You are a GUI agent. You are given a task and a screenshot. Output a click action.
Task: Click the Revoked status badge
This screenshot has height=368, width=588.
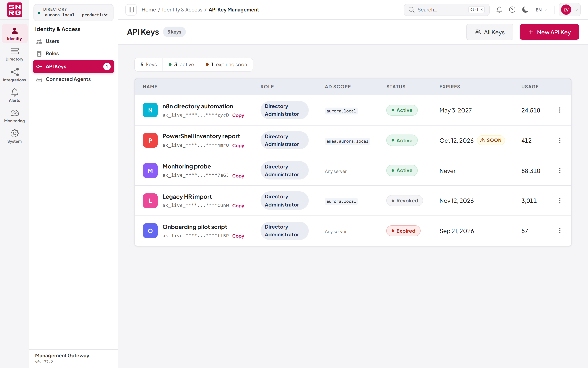click(404, 201)
